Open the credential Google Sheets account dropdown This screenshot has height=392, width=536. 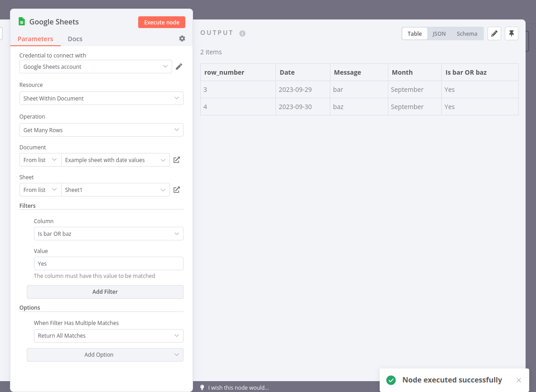(96, 67)
